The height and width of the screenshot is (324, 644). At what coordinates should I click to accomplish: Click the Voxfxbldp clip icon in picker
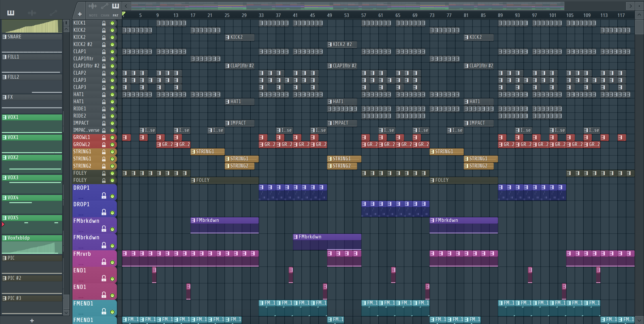point(4,238)
